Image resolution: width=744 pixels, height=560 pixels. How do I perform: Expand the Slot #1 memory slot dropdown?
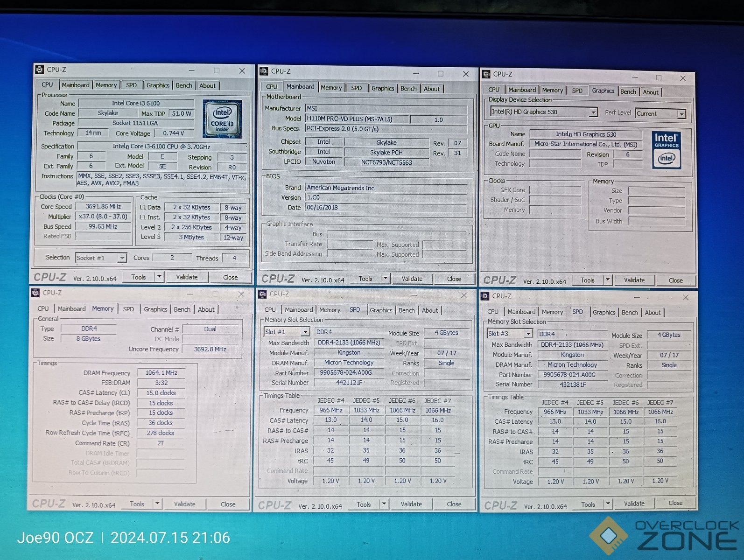[x=305, y=332]
